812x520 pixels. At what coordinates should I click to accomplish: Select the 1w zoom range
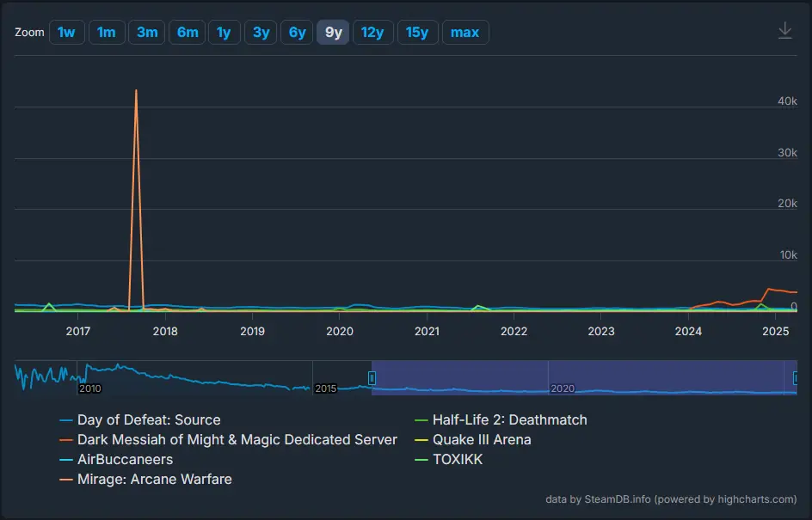(66, 32)
